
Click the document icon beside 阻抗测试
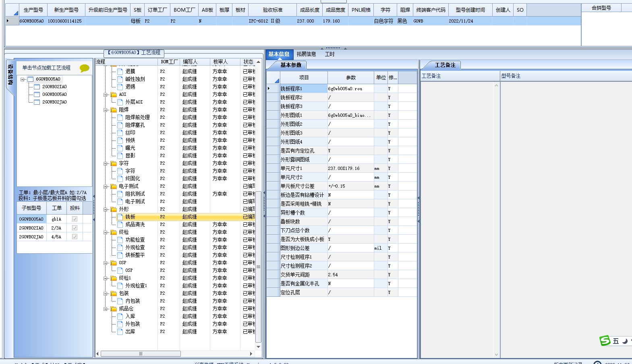click(120, 194)
